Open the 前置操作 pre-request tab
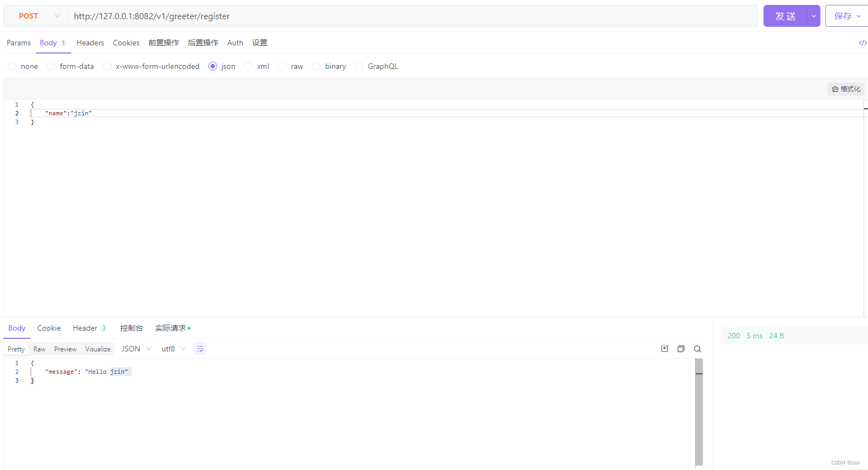 164,43
